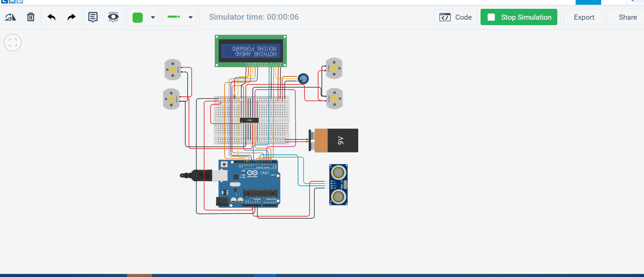The width and height of the screenshot is (644, 277).
Task: Open the wire type dropdown arrow
Action: point(191,17)
